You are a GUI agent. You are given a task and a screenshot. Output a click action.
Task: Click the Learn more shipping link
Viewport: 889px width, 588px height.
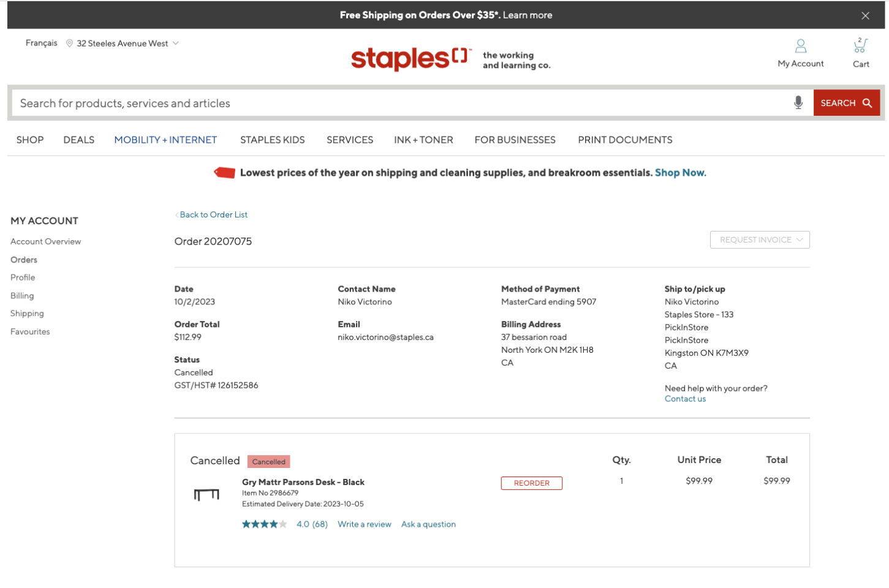(528, 15)
